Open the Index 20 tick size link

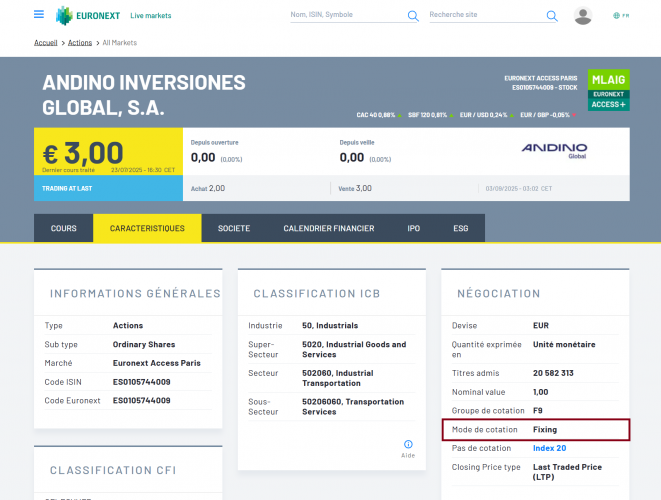coord(549,448)
